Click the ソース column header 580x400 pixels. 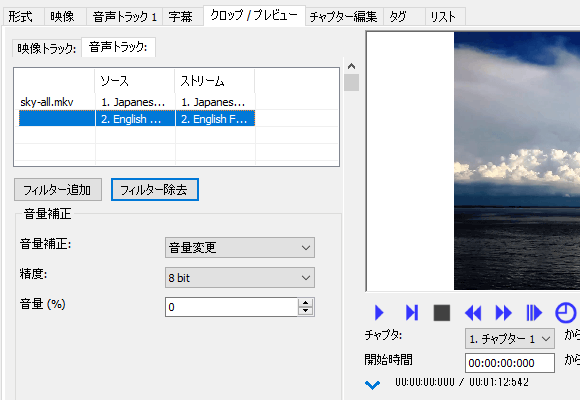pyautogui.click(x=135, y=81)
